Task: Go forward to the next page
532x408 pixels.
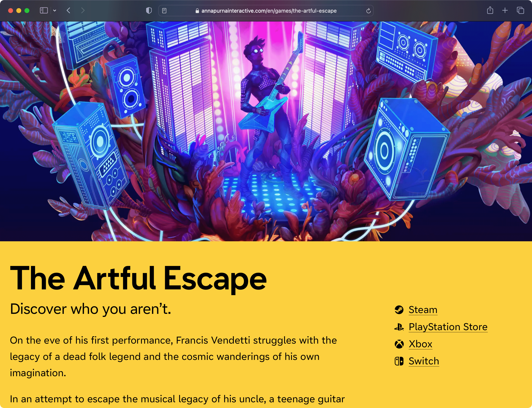Action: tap(83, 10)
